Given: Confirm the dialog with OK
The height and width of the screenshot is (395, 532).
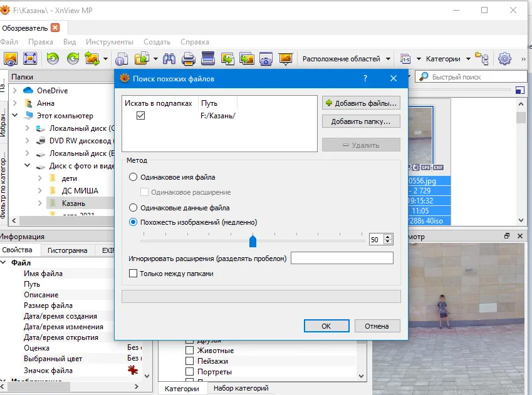Looking at the screenshot, I should (x=326, y=326).
